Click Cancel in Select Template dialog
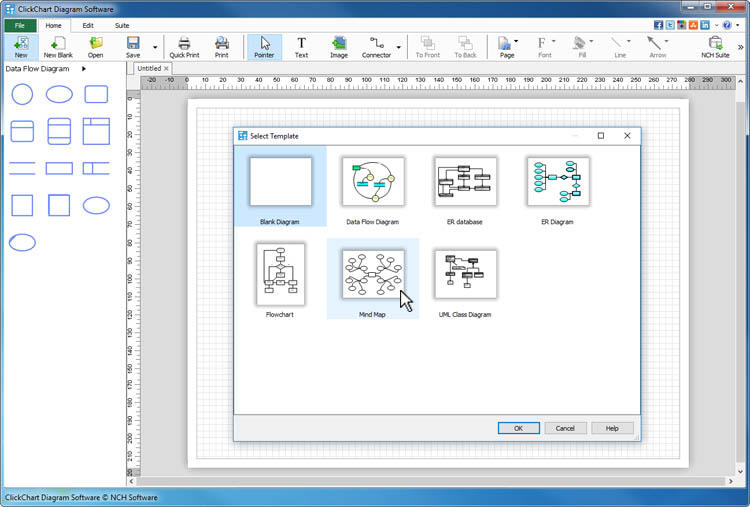 [x=565, y=428]
